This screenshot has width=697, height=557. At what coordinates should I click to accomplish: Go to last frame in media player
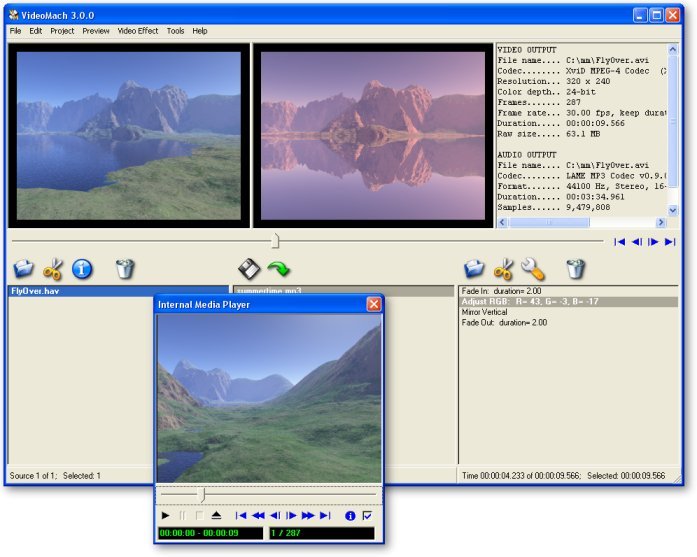click(325, 515)
